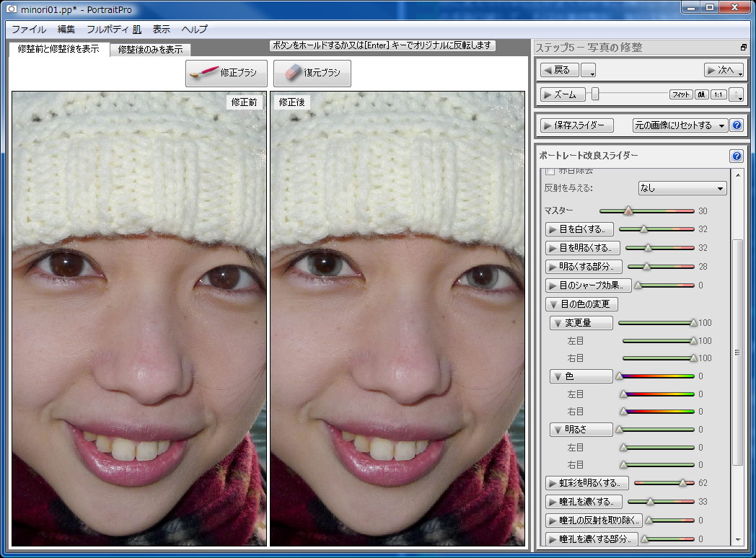
Task: Select the 修正ブラシ touch-up brush tool
Action: [x=226, y=73]
